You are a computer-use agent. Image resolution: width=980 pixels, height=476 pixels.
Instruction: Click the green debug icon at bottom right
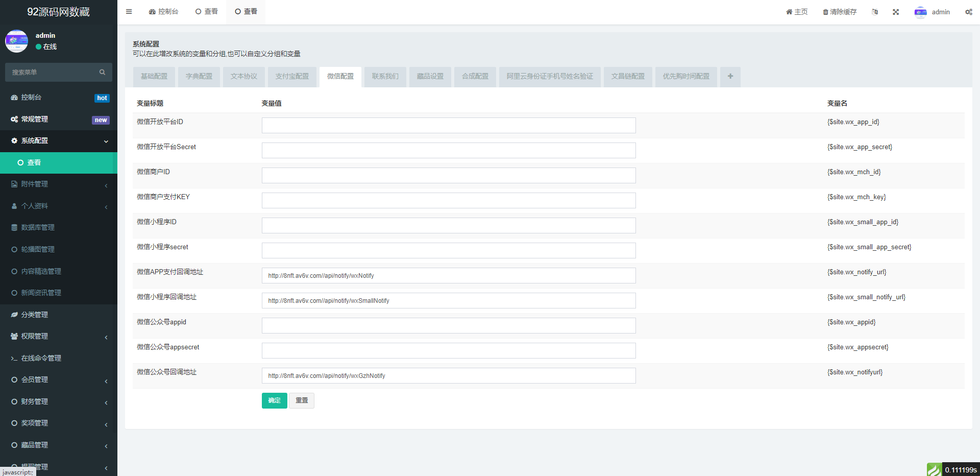934,469
